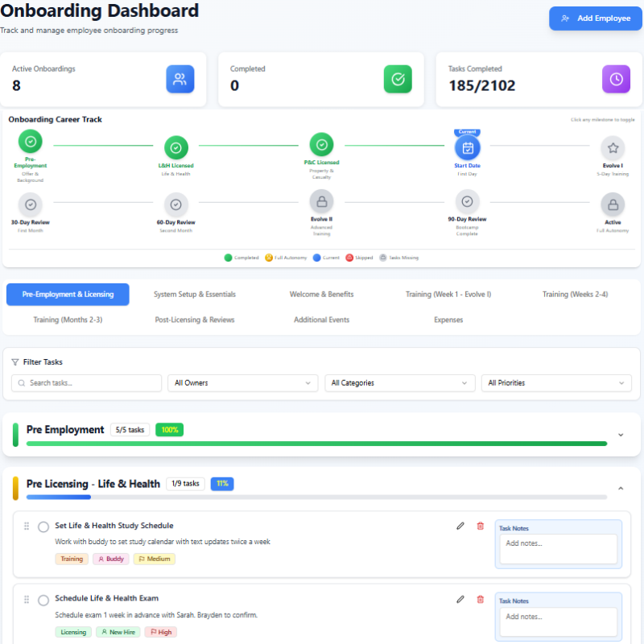Delete the Set Life & Health Study Schedule task
644x644 pixels.
coord(480,526)
